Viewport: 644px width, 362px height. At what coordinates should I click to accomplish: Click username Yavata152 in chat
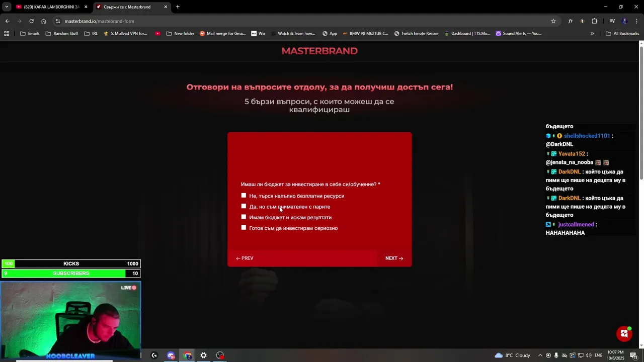pyautogui.click(x=572, y=154)
